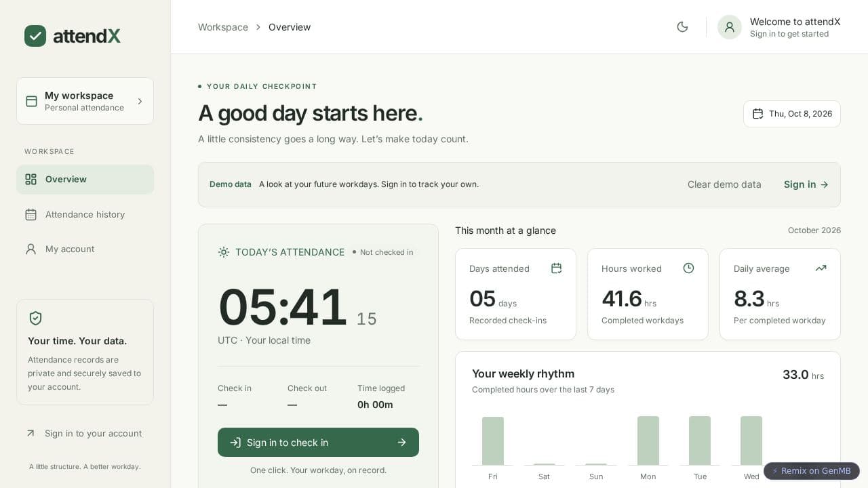Click the Overview breadcrumb

click(290, 27)
